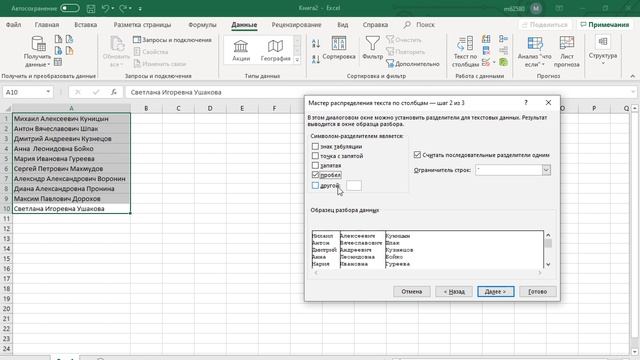Expand the data types gallery

pos(297,60)
